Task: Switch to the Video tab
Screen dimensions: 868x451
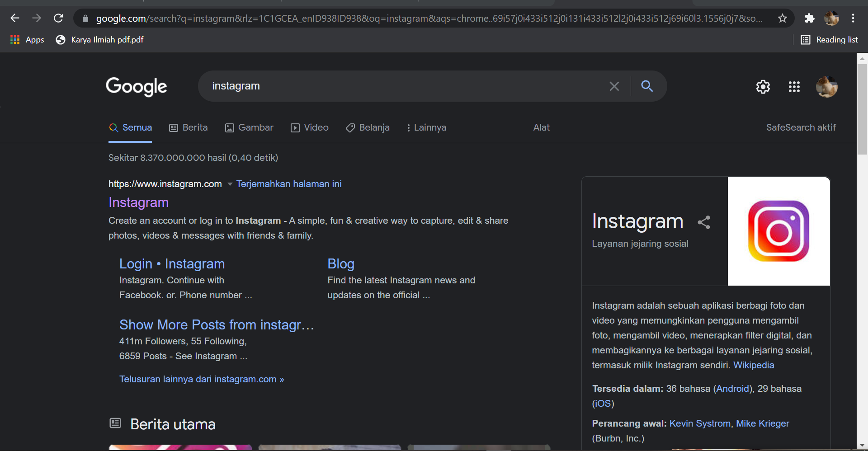Action: [x=310, y=127]
